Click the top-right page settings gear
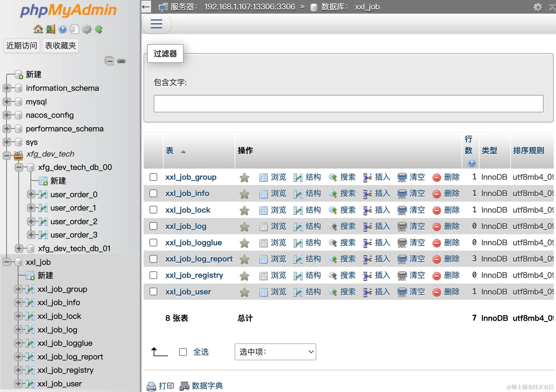 pos(538,7)
